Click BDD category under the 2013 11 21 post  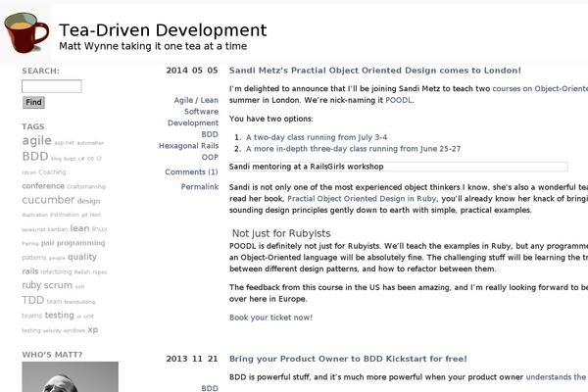point(210,388)
